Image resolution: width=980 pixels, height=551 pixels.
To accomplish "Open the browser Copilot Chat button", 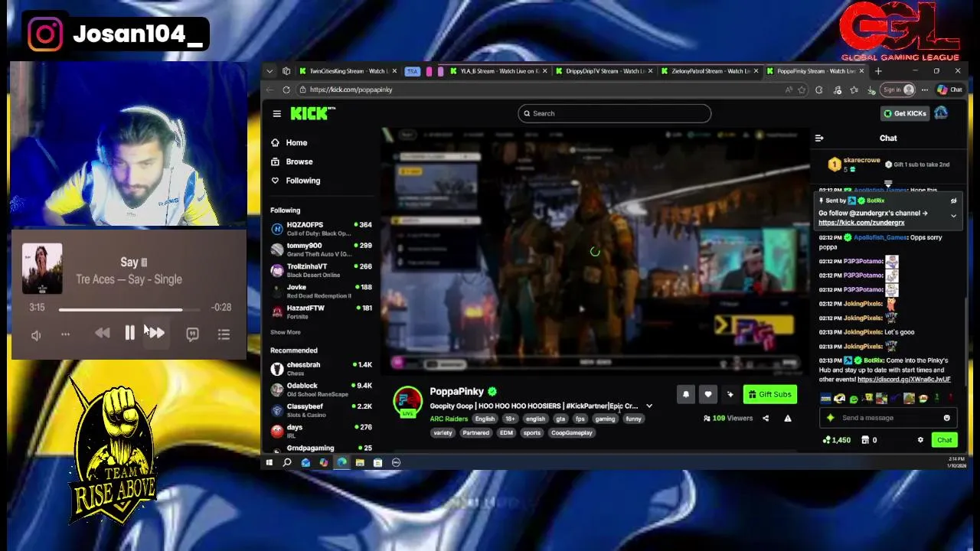I will [x=950, y=90].
